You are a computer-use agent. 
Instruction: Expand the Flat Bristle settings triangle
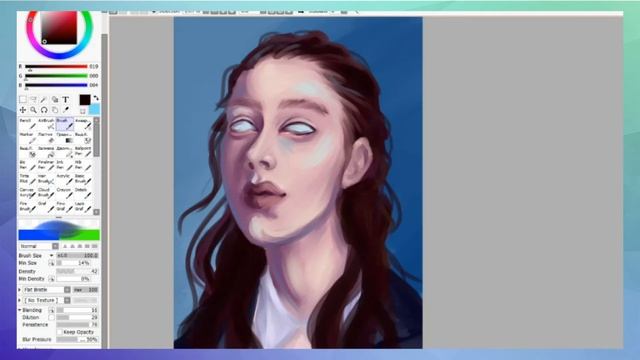pyautogui.click(x=20, y=290)
